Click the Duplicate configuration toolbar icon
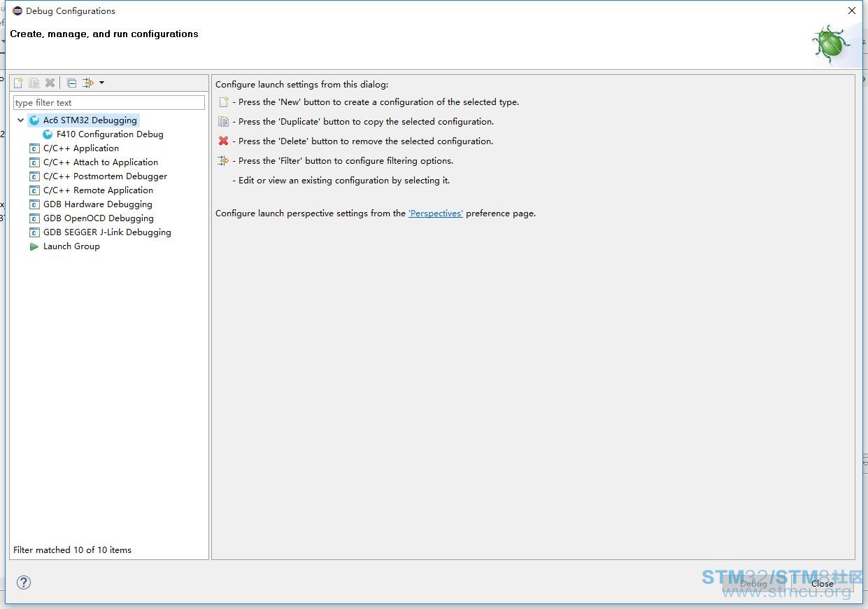This screenshot has width=868, height=609. [34, 83]
